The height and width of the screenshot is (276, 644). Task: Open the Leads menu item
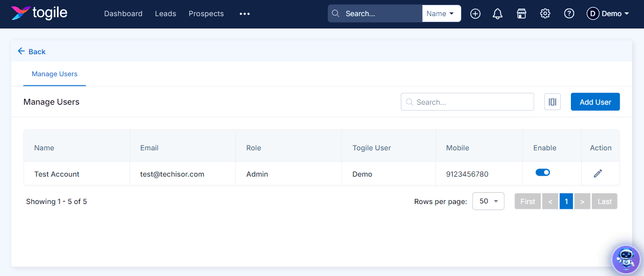click(166, 13)
